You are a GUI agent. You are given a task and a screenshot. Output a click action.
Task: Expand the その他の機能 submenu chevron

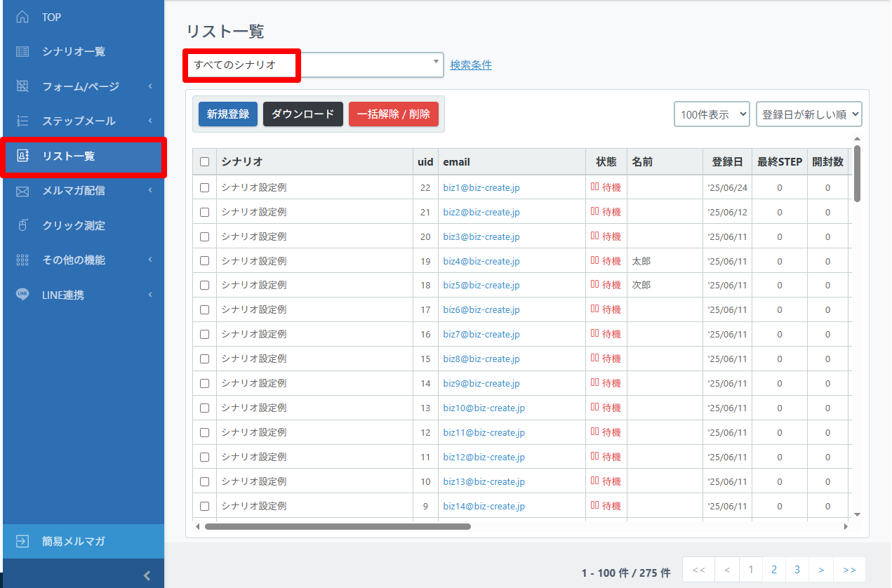[x=150, y=260]
